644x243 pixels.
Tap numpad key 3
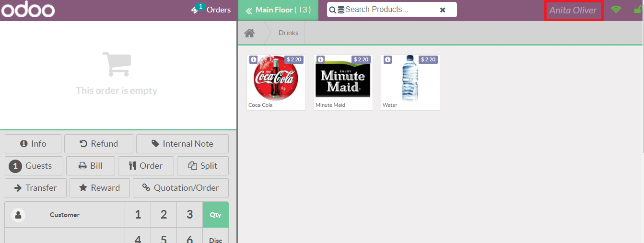pos(190,215)
